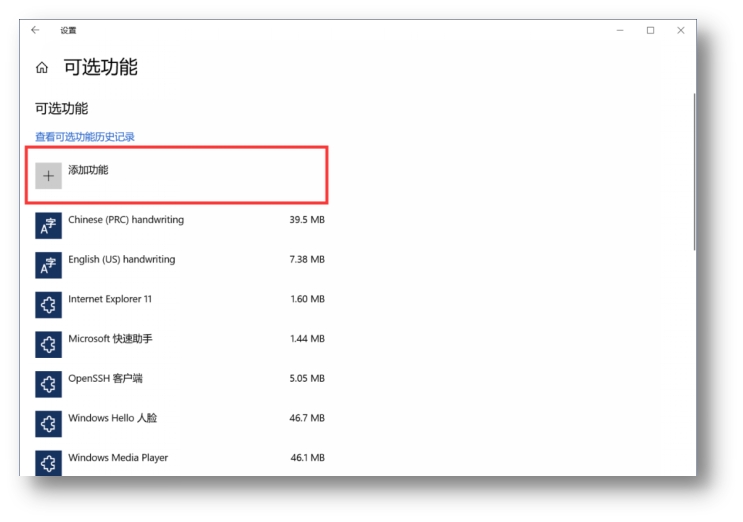Select Windows Media Player entry text

coord(118,458)
